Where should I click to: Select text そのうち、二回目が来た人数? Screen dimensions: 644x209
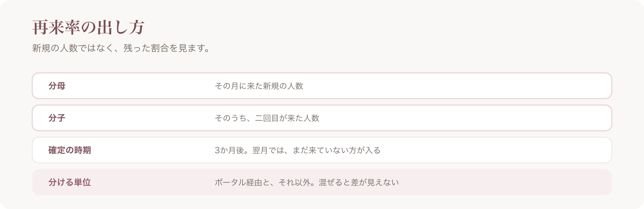click(267, 118)
